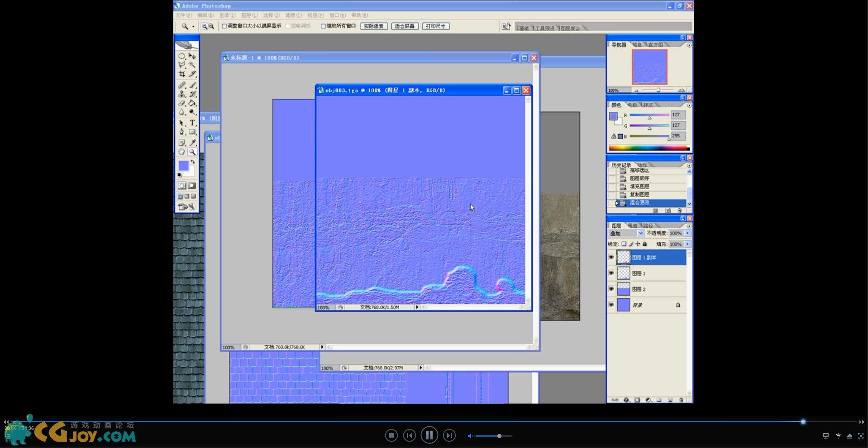Click the 适合屏幕 button
Viewport: 868px width, 448px height.
click(405, 26)
